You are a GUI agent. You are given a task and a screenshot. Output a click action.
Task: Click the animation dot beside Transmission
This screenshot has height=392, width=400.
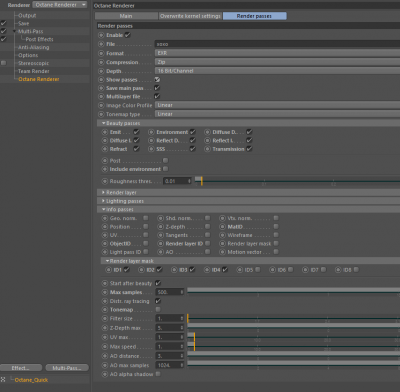click(207, 149)
